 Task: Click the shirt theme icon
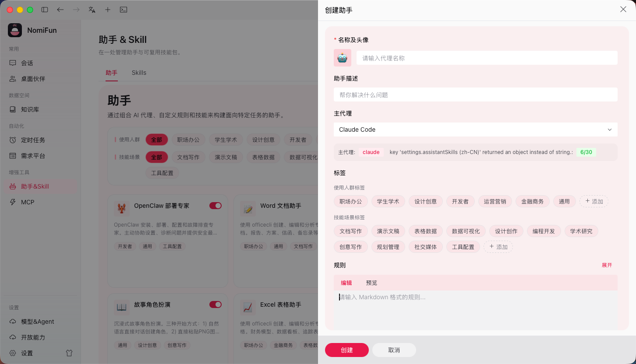[69, 353]
